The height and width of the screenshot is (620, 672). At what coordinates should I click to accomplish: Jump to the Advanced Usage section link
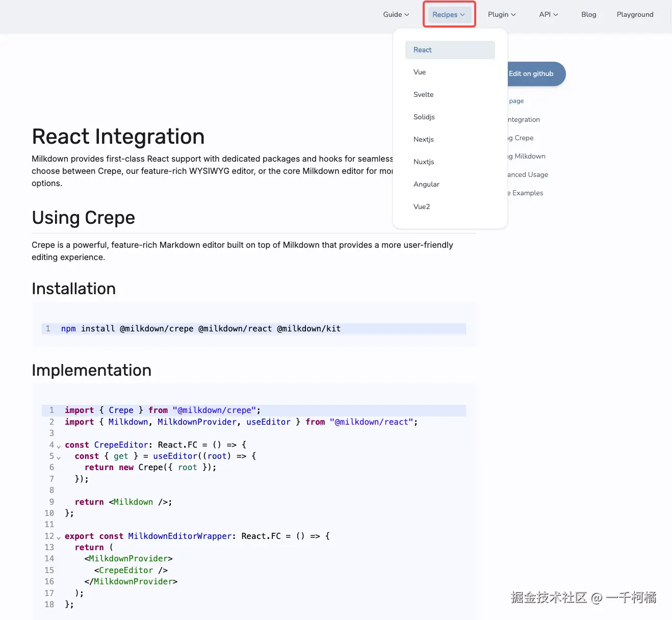pyautogui.click(x=528, y=175)
